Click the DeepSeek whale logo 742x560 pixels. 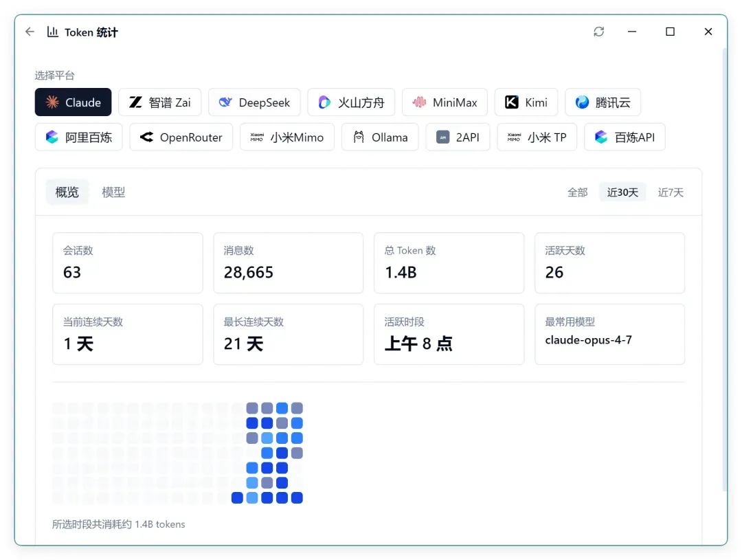[x=226, y=102]
